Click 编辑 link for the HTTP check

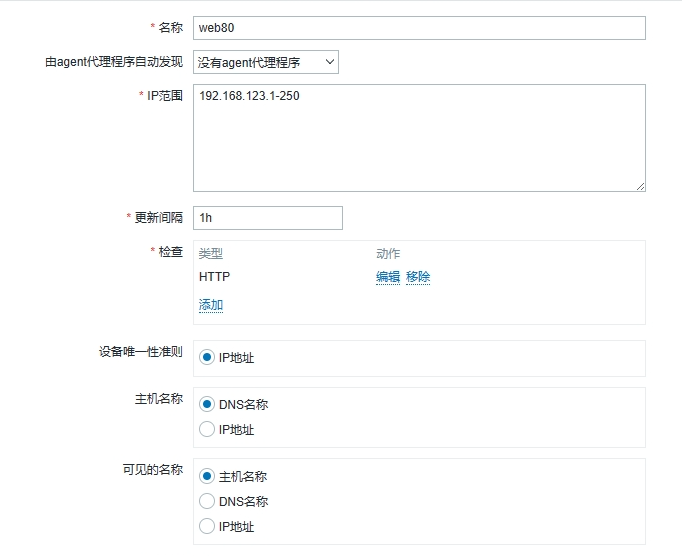[388, 277]
